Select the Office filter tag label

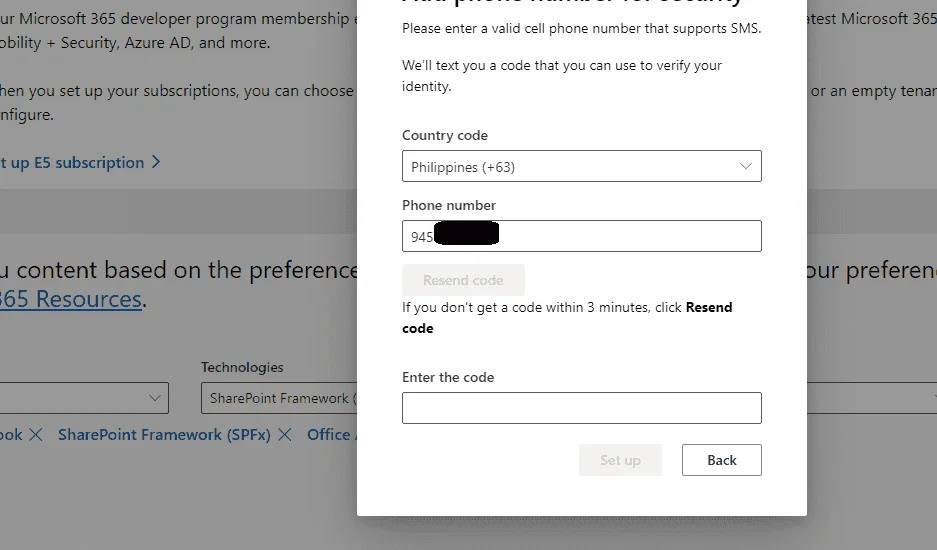(329, 435)
